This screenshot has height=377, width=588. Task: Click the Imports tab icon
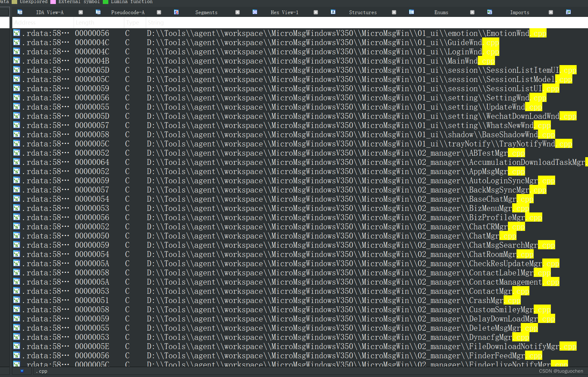pyautogui.click(x=490, y=12)
